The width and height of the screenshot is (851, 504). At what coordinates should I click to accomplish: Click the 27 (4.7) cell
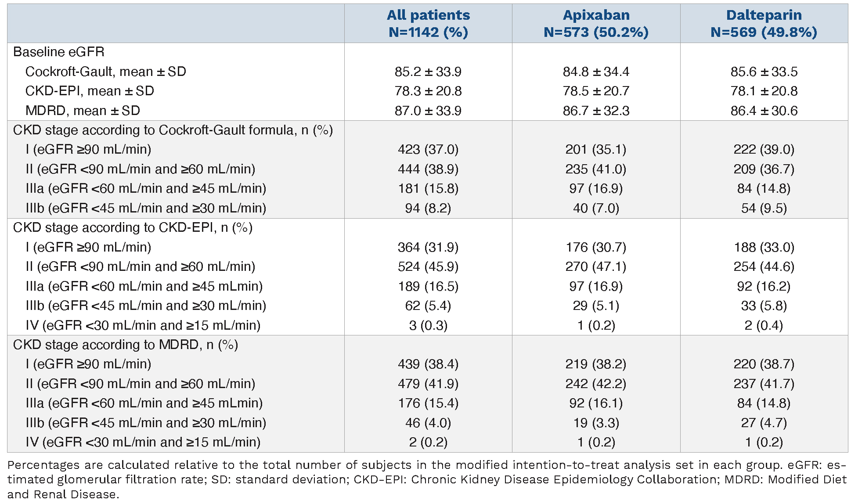[764, 423]
